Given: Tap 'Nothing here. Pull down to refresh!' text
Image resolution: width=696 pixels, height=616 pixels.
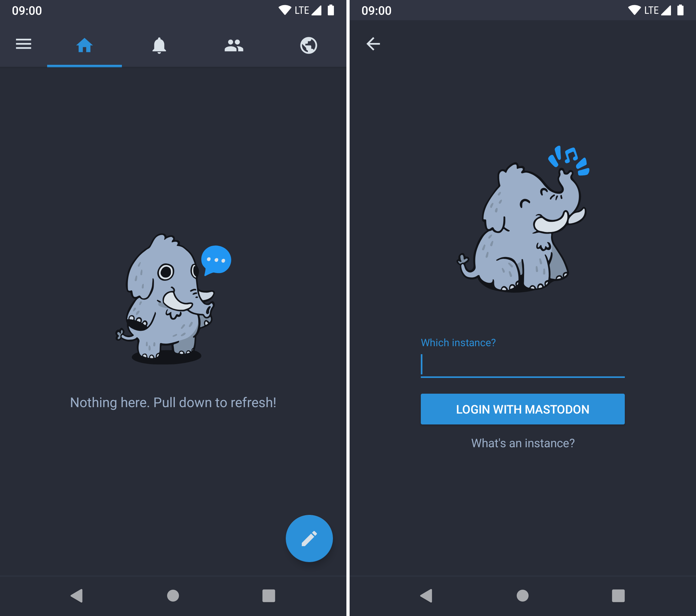Looking at the screenshot, I should 173,403.
